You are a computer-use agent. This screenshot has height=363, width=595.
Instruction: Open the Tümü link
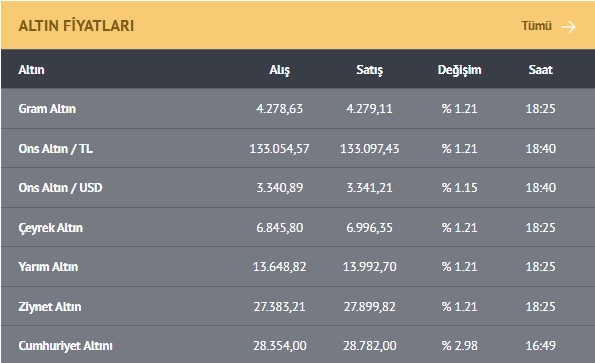point(536,26)
